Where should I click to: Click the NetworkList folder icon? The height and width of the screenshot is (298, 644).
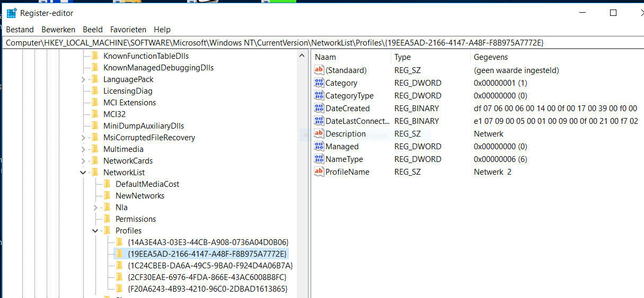point(95,173)
